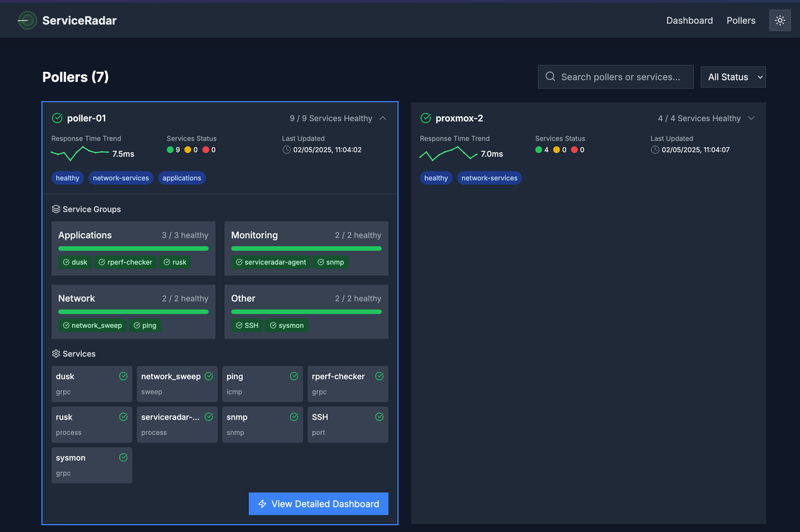Expand the proxmox-2 card with chevron
Viewport: 800px width, 532px height.
click(x=751, y=118)
